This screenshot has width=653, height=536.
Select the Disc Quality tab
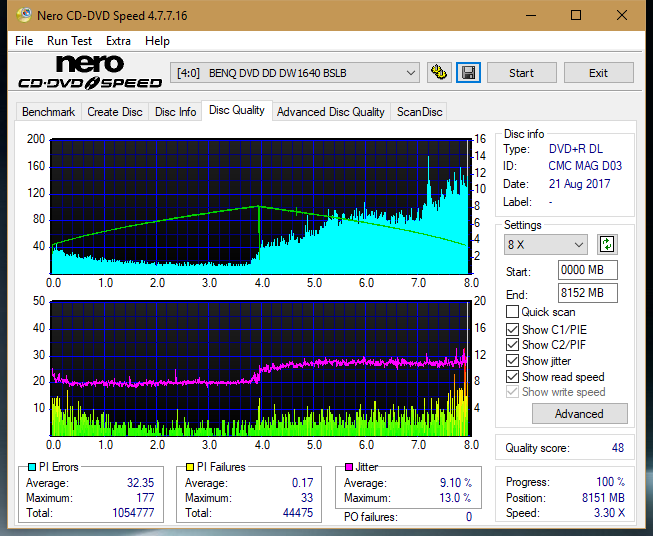click(x=237, y=110)
